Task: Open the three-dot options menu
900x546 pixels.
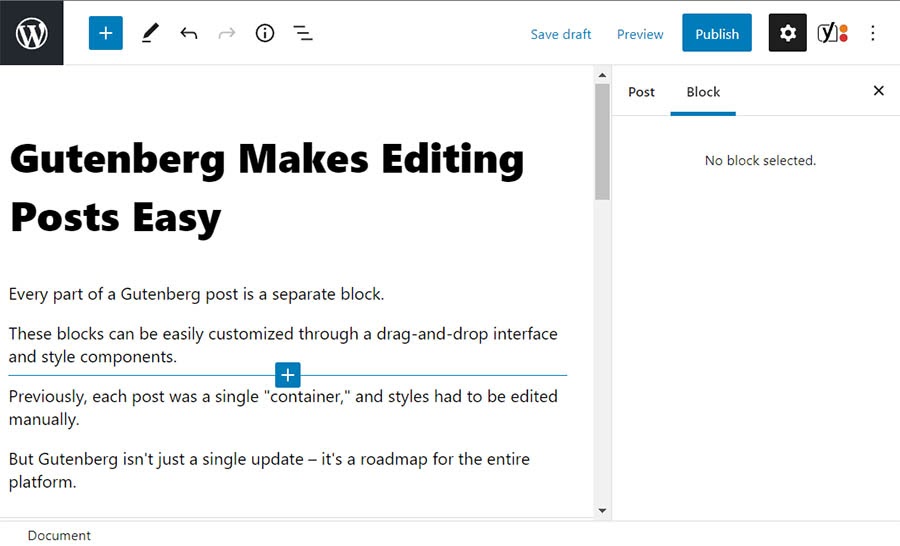Action: point(872,33)
